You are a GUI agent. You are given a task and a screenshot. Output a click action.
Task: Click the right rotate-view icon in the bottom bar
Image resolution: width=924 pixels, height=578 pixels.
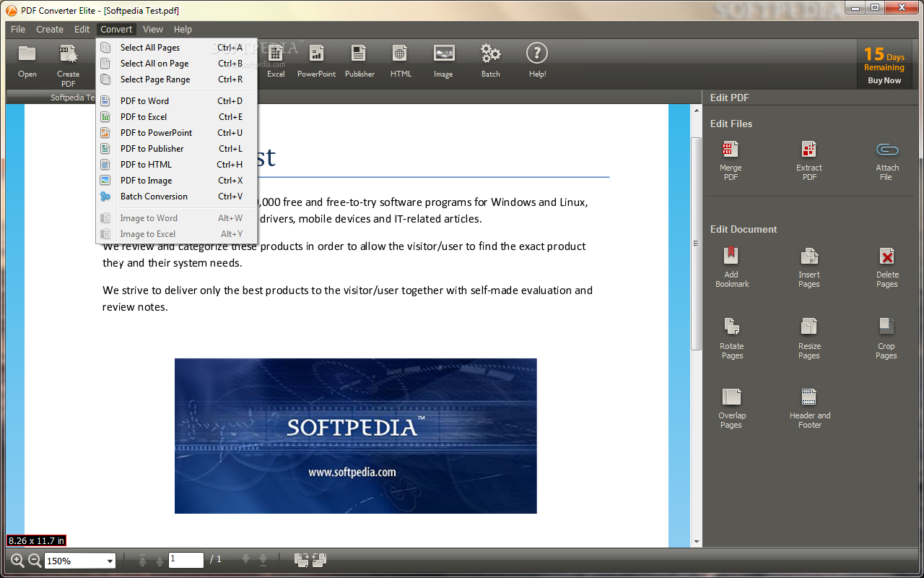coord(321,560)
